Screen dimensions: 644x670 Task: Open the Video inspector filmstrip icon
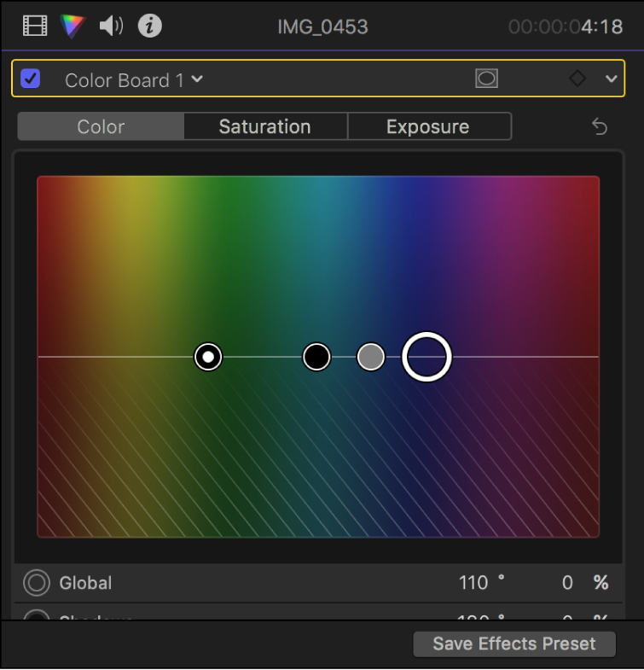pyautogui.click(x=35, y=26)
